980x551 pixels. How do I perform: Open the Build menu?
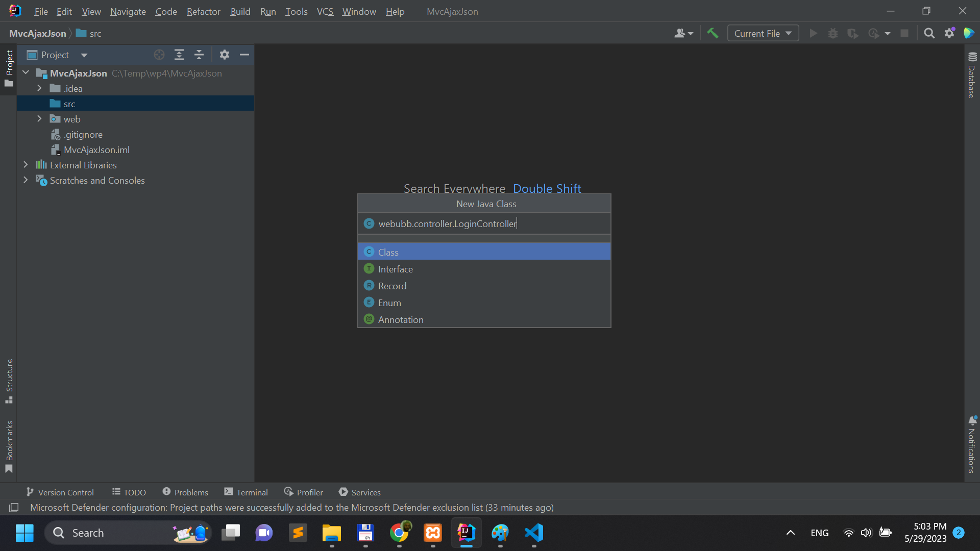[240, 11]
